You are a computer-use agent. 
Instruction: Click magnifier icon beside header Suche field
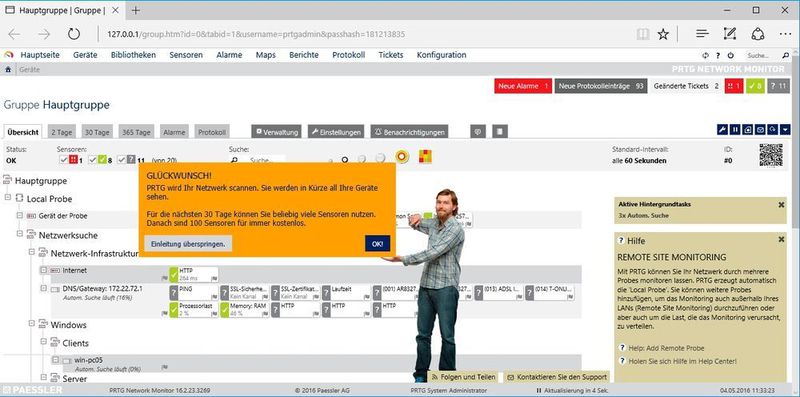(786, 55)
